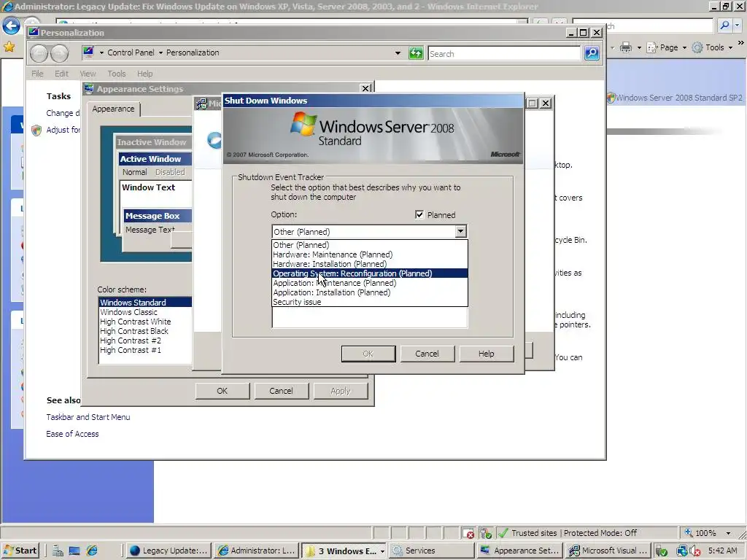Select High Contrast White color scheme
This screenshot has height=560, width=747.
(x=145, y=322)
